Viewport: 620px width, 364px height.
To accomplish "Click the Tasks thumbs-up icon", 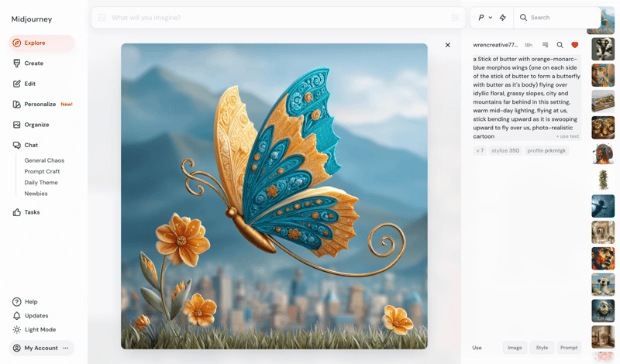I will point(16,212).
